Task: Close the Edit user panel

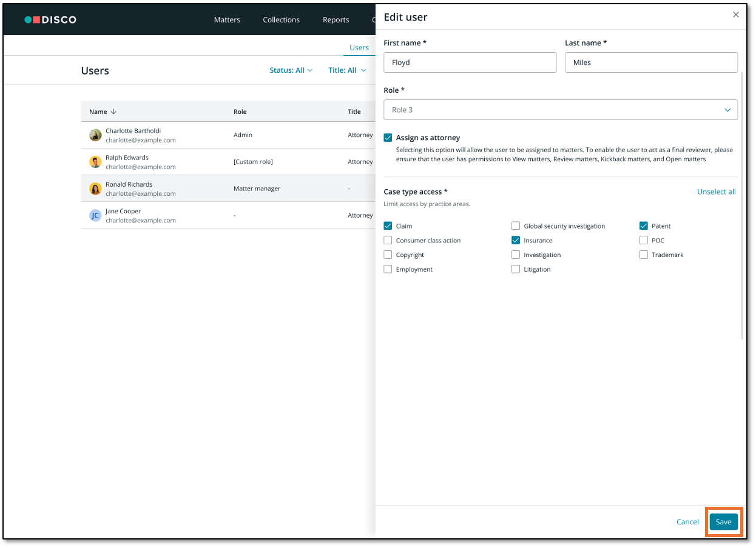Action: click(x=735, y=15)
